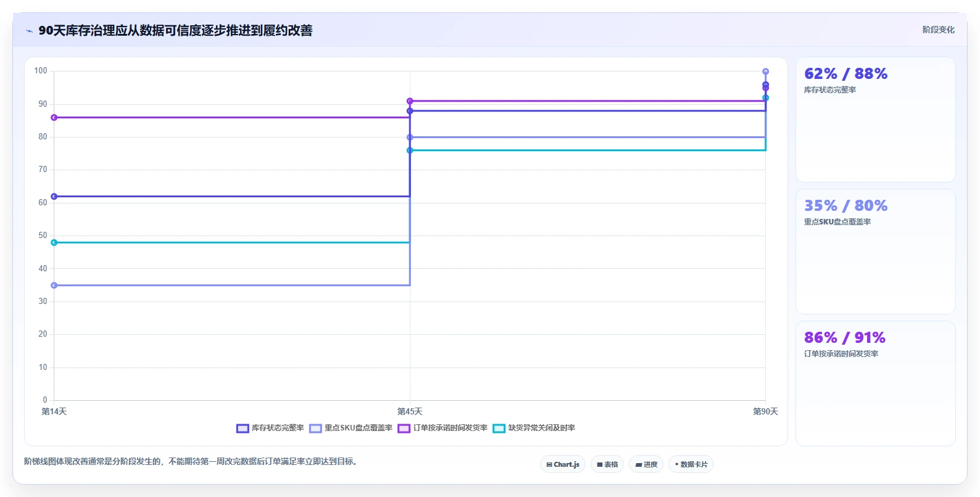The height and width of the screenshot is (497, 980).
Task: Click the y-axis value 0
Action: [44, 400]
